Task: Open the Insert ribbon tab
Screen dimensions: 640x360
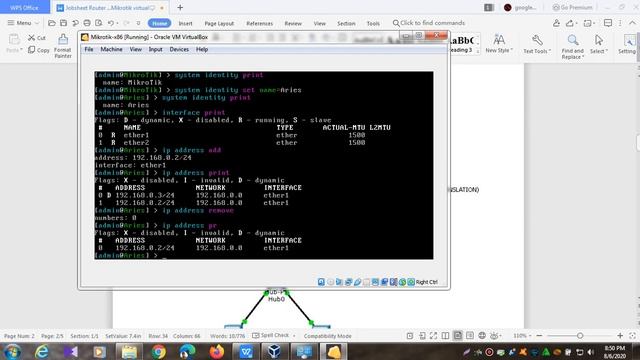Action: [x=185, y=24]
